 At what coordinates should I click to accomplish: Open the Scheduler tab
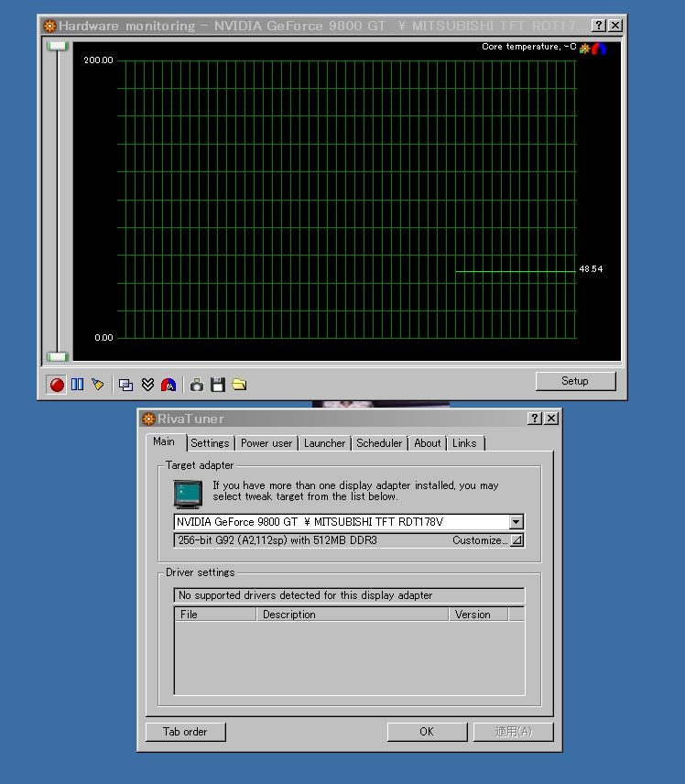(379, 443)
